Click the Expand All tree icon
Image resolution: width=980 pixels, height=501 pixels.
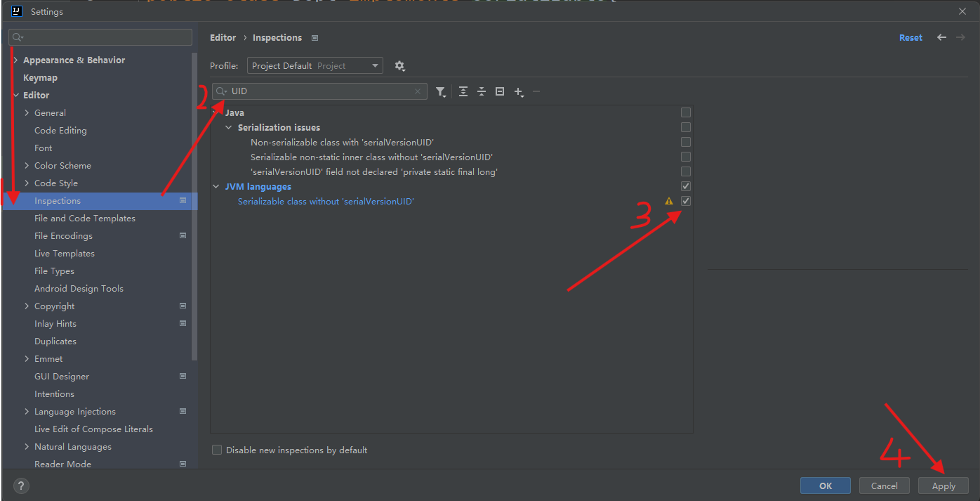click(463, 91)
